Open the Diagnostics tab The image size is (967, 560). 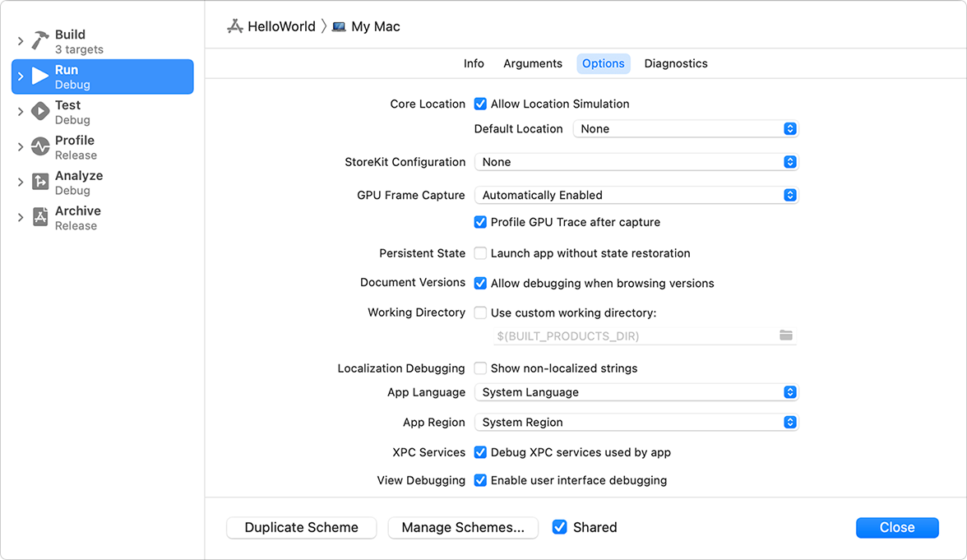676,64
